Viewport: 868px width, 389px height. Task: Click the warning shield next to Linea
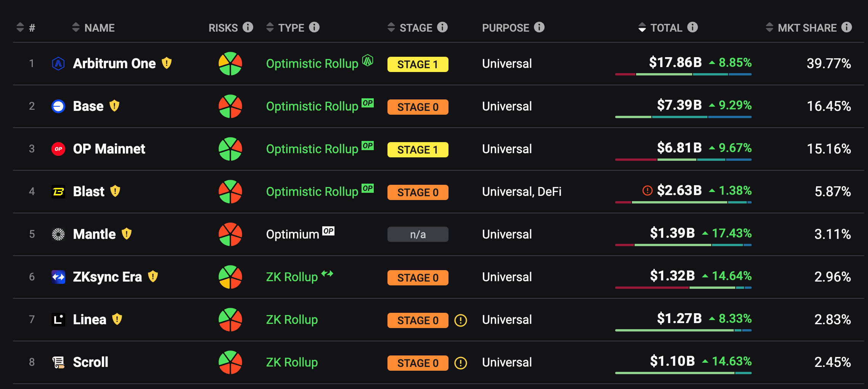pyautogui.click(x=117, y=319)
